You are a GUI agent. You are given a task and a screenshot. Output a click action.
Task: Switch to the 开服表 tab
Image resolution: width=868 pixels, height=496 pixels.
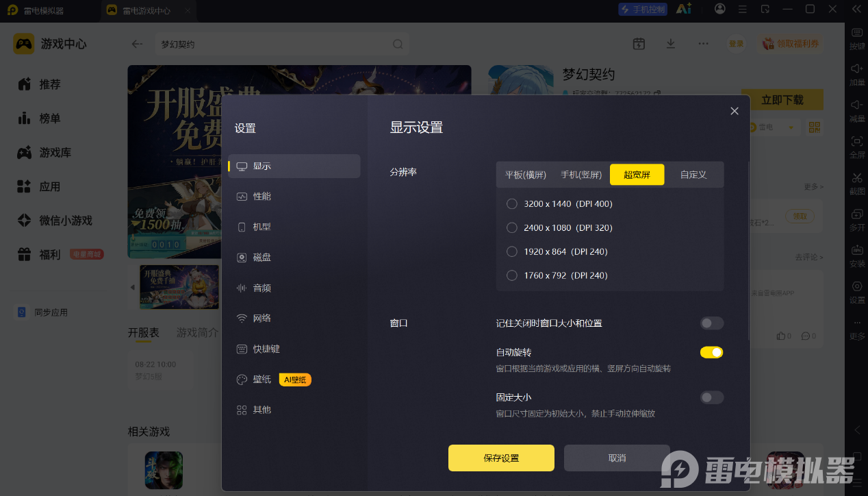[x=143, y=332]
